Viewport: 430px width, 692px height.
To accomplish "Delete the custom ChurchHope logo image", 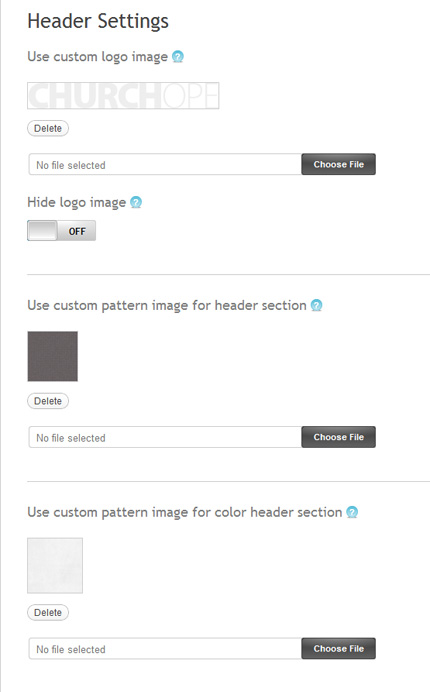I will point(48,128).
